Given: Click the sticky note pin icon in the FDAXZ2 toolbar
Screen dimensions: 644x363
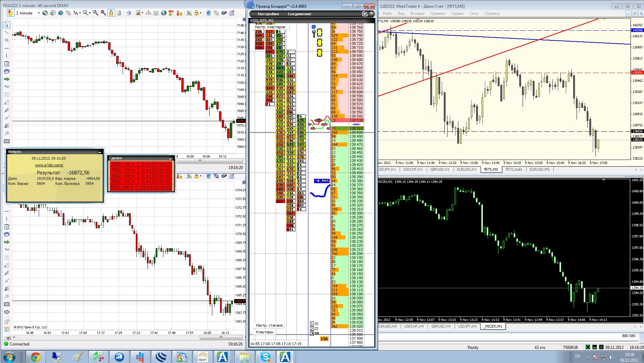Looking at the screenshot, I should (x=10, y=13).
